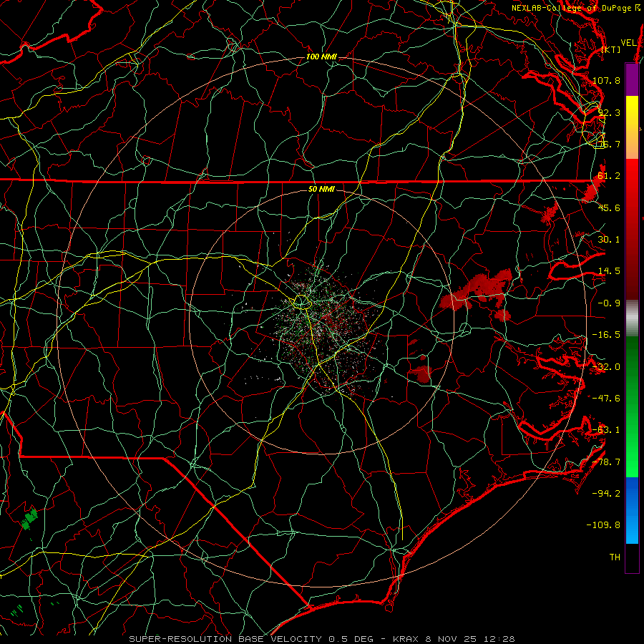Click the -16.5 legend value
644x644 pixels.
[606, 335]
